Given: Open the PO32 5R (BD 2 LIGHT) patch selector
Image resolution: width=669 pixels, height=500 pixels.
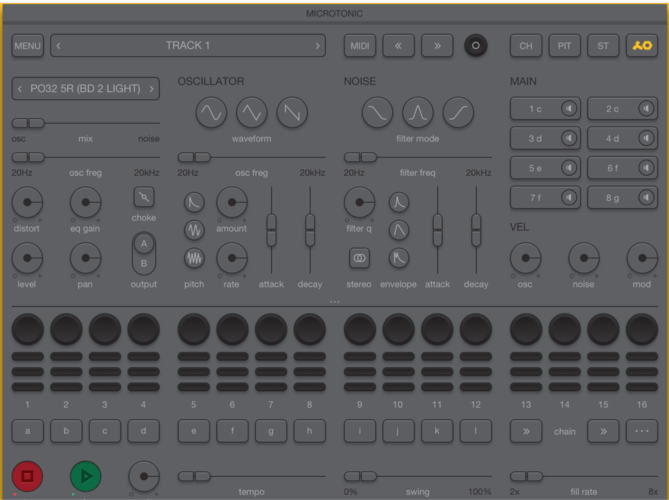Looking at the screenshot, I should [x=86, y=89].
